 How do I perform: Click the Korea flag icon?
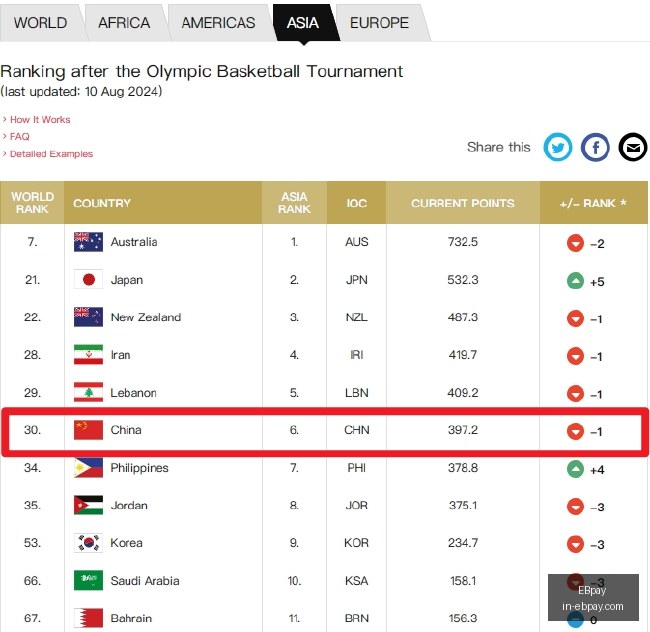tap(88, 543)
